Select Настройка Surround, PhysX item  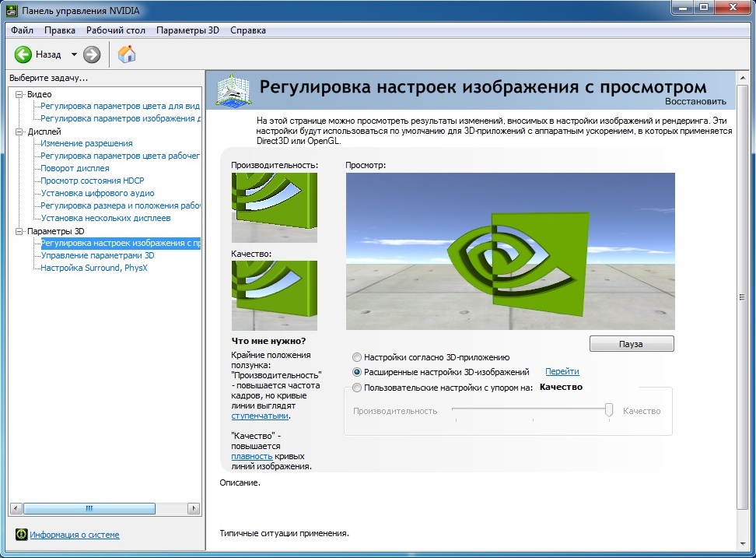tap(94, 268)
